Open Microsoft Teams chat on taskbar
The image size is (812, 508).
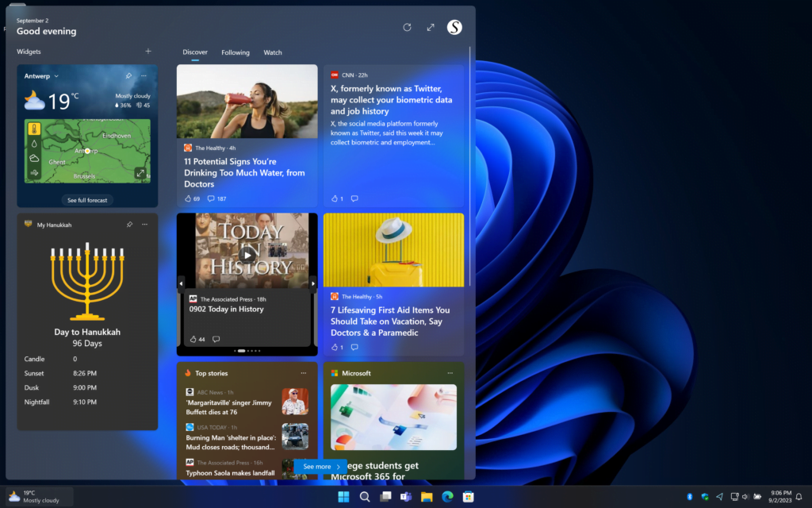click(x=406, y=497)
